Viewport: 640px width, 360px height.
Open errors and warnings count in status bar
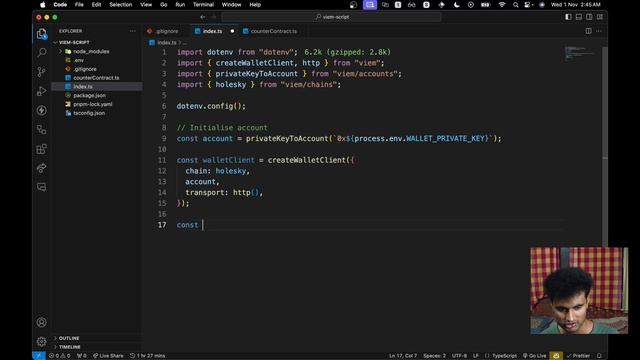(59, 356)
